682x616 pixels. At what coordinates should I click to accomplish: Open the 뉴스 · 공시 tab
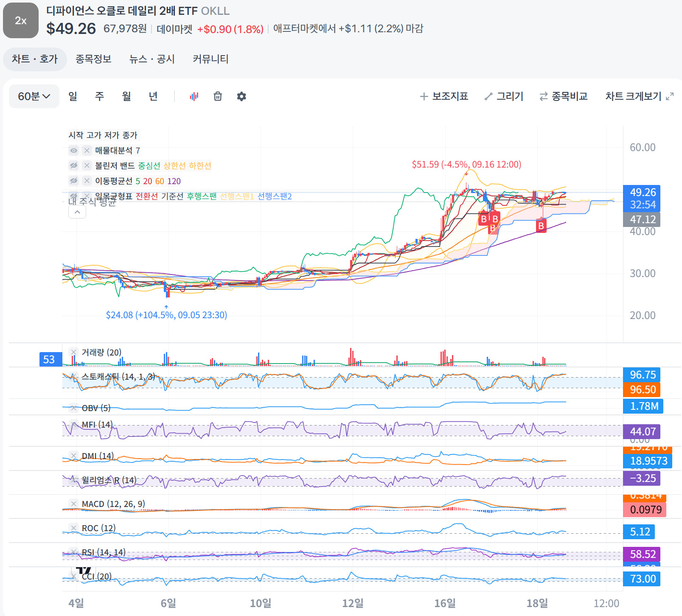coord(152,59)
